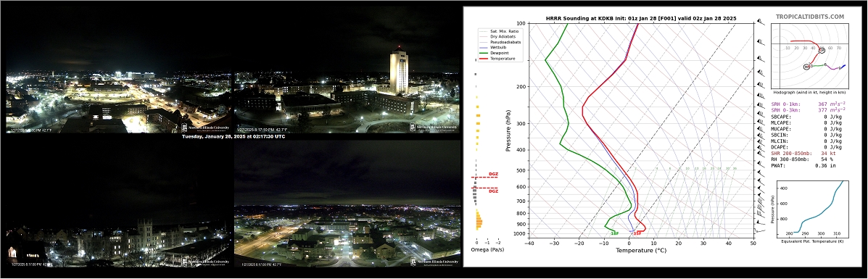
Task: Click the Tuesday January 28 2025 UTC timestamp
Action: coord(233,136)
